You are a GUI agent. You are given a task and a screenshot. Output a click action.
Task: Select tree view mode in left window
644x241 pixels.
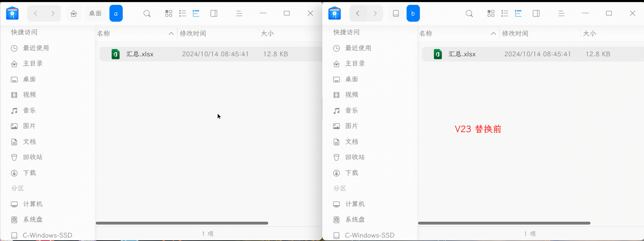(196, 13)
